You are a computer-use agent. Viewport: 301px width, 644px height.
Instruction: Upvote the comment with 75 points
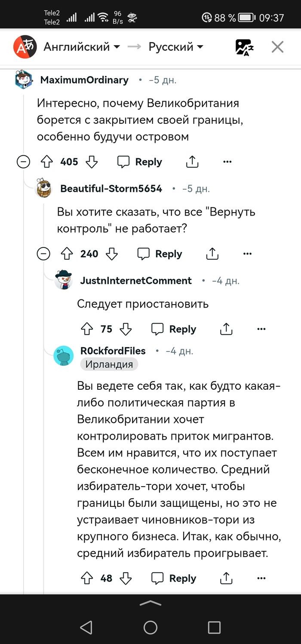(87, 330)
